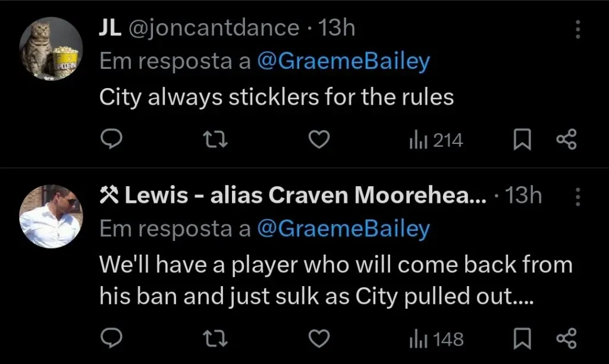The height and width of the screenshot is (364, 609).
Task: Visit @joncantdance profile handle
Action: pos(214,28)
